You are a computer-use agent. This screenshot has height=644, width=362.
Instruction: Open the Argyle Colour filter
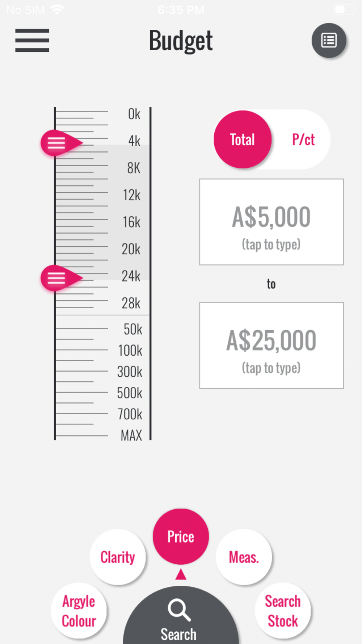point(79,611)
